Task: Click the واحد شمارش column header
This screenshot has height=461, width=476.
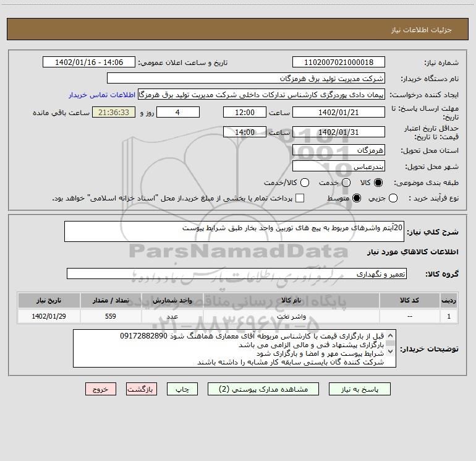Action: point(172,300)
